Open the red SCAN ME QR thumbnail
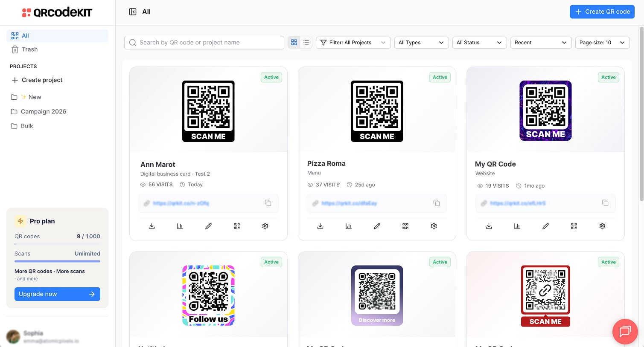Viewport: 644px width, 347px height. [545, 296]
